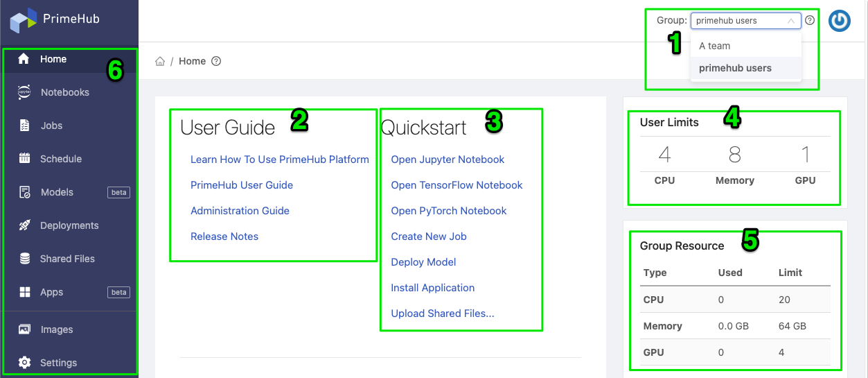
Task: Click the CPU user limit value 4
Action: (x=664, y=155)
